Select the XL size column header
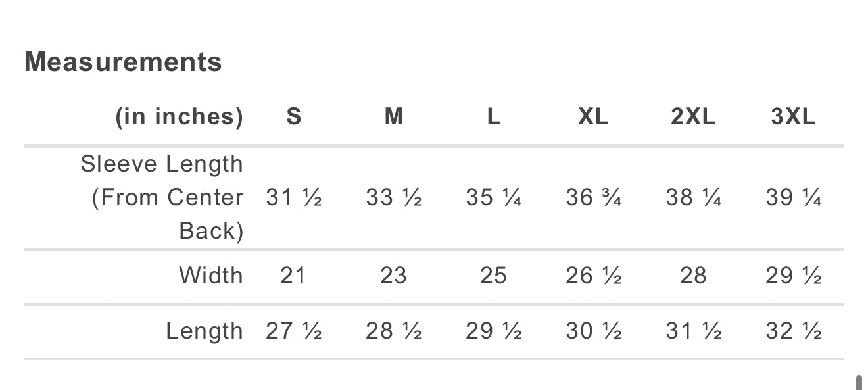This screenshot has width=868, height=390. [593, 116]
